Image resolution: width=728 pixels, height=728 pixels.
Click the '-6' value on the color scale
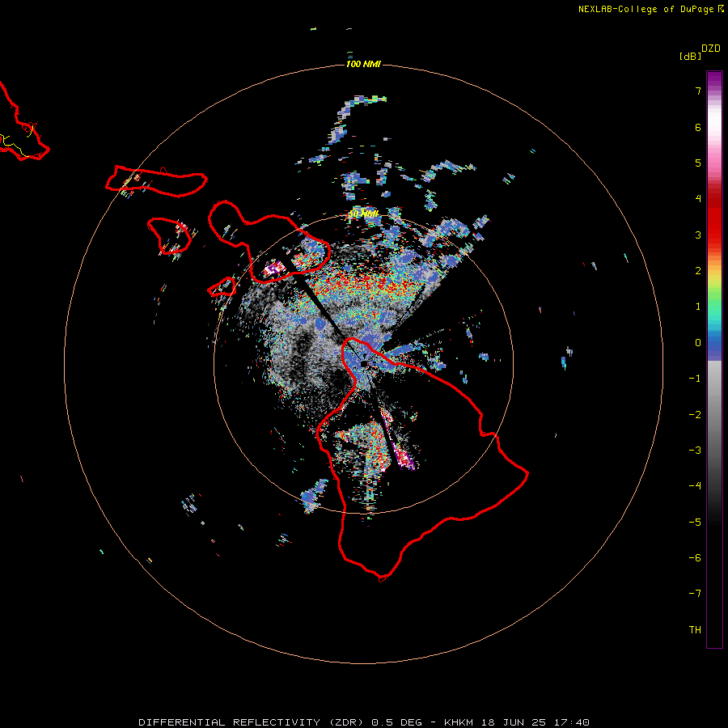coord(695,558)
